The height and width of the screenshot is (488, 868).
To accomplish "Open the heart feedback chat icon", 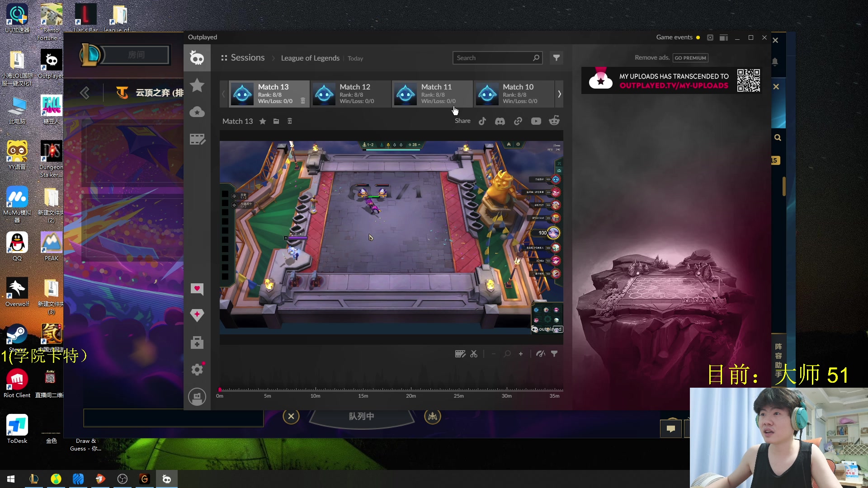I will (197, 289).
